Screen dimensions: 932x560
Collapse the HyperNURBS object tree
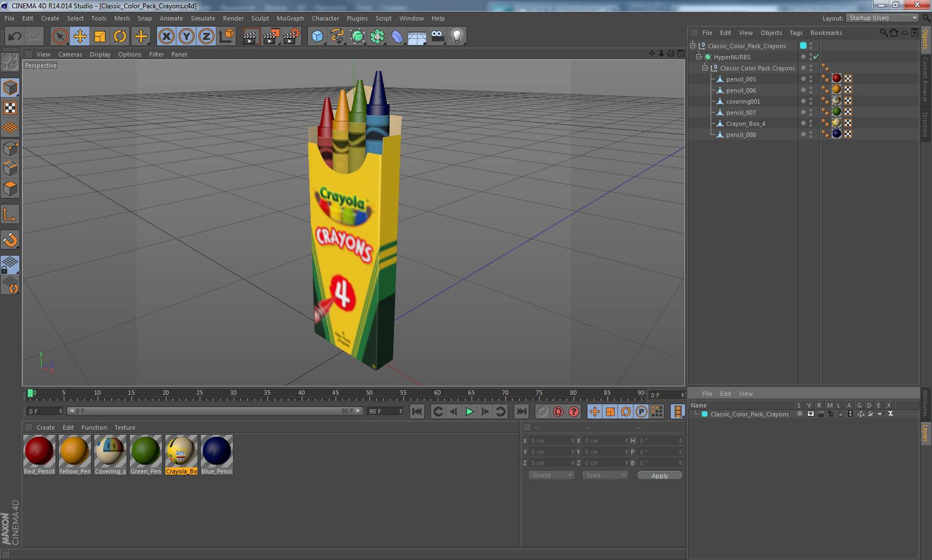pyautogui.click(x=699, y=57)
